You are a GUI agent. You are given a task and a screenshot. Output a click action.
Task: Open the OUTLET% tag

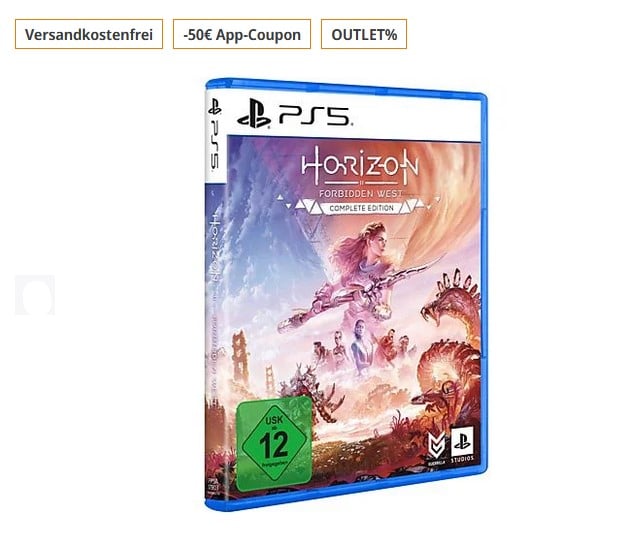[x=364, y=34]
